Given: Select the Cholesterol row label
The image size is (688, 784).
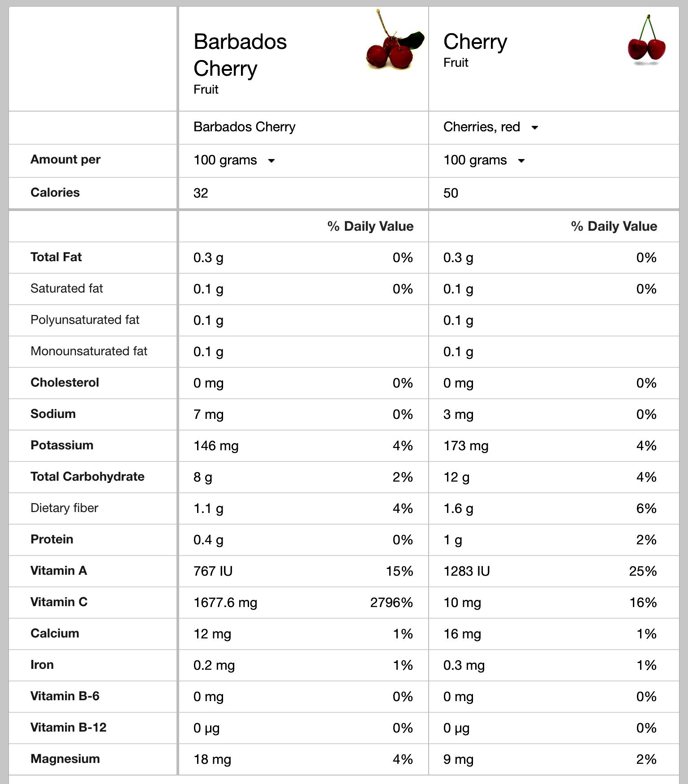Looking at the screenshot, I should tap(64, 383).
